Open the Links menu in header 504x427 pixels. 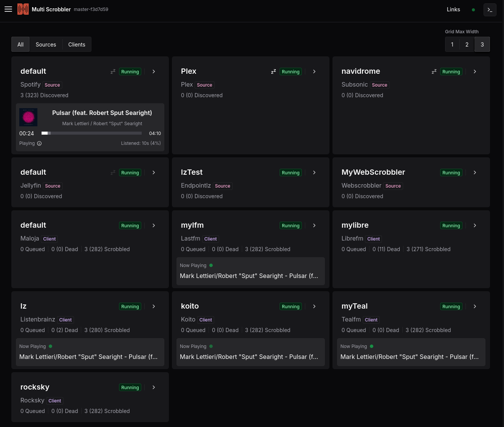click(x=453, y=9)
